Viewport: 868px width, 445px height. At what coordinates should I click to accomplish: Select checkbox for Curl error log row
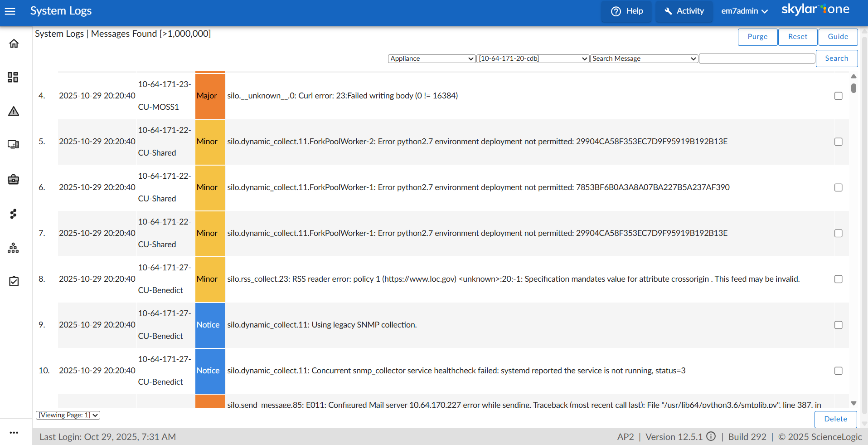[838, 96]
